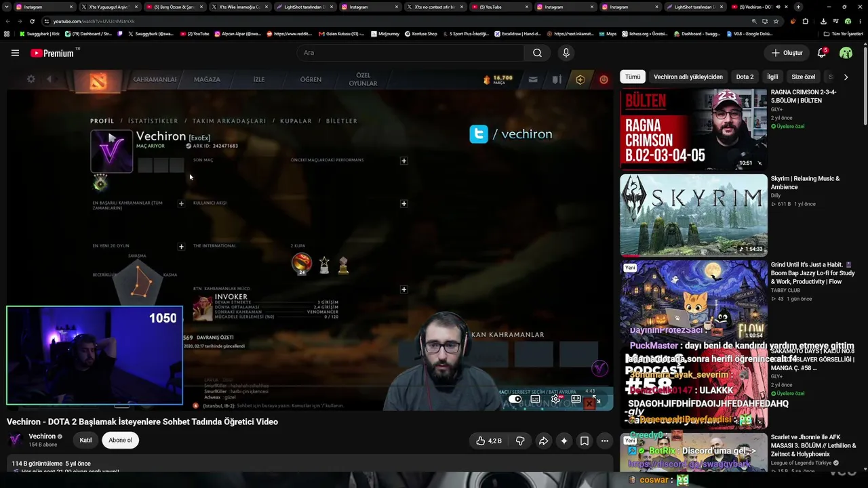The height and width of the screenshot is (488, 868).
Task: Enter fullscreen in the video player
Action: (x=596, y=399)
